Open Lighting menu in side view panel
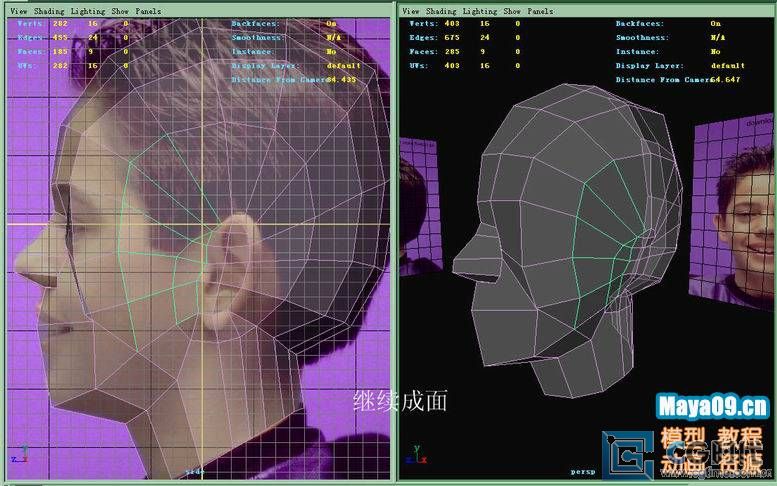Image resolution: width=777 pixels, height=486 pixels. [x=88, y=11]
